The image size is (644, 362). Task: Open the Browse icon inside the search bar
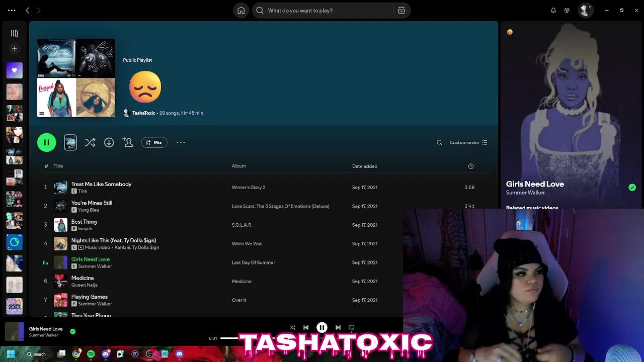coord(401,11)
